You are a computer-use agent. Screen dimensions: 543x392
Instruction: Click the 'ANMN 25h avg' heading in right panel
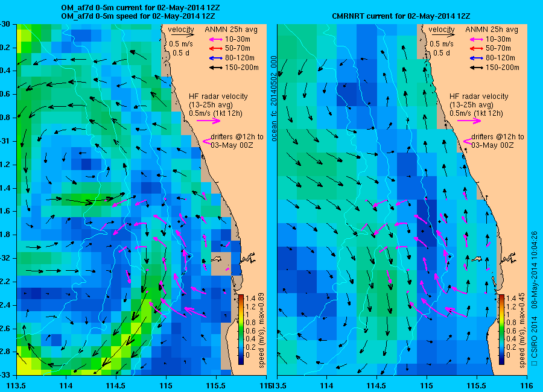click(x=492, y=30)
